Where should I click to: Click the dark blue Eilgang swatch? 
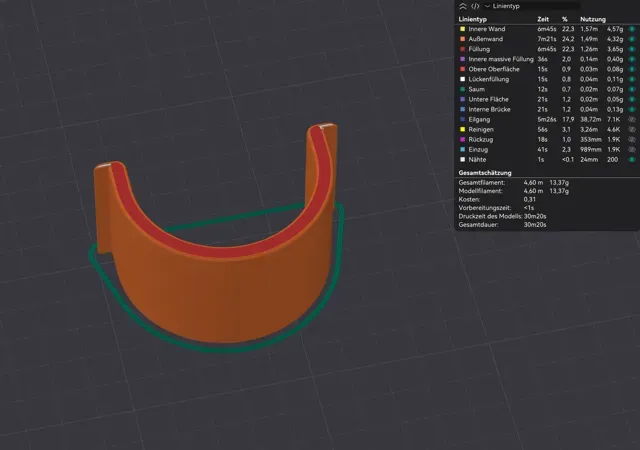pos(462,119)
